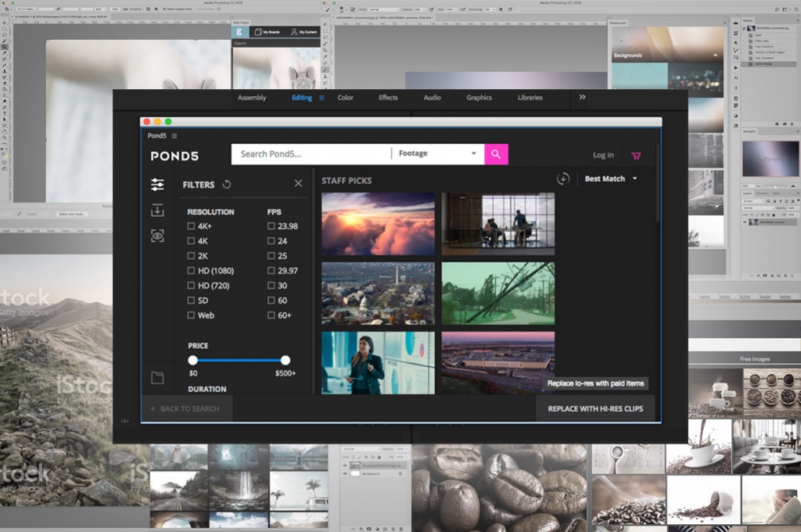Switch to the Color workspace tab
The height and width of the screenshot is (532, 801).
pyautogui.click(x=345, y=97)
